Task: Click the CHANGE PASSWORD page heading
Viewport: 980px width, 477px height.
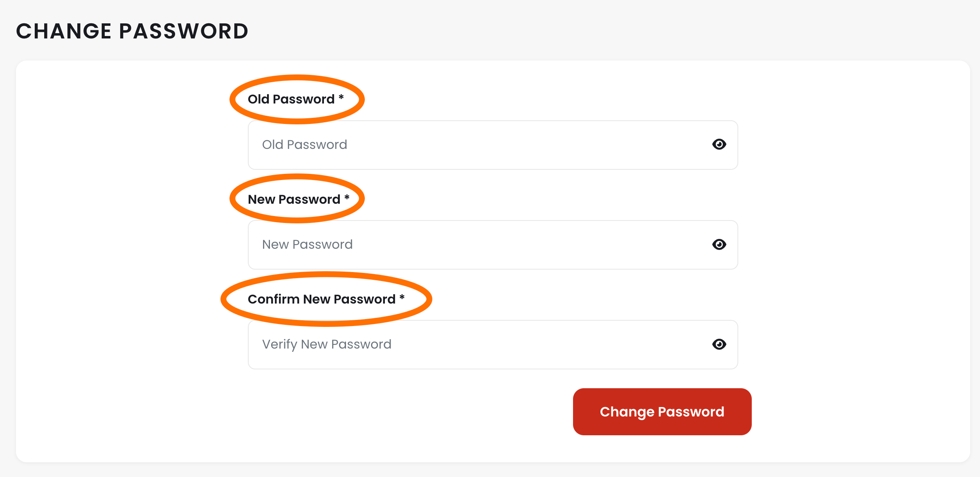Action: coord(132,31)
